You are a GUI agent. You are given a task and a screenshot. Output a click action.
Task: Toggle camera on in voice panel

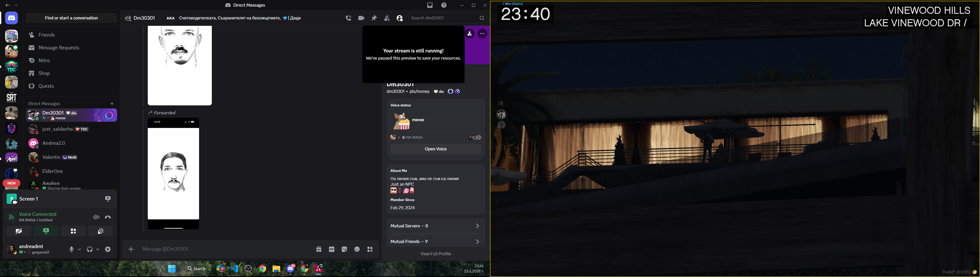(19, 231)
